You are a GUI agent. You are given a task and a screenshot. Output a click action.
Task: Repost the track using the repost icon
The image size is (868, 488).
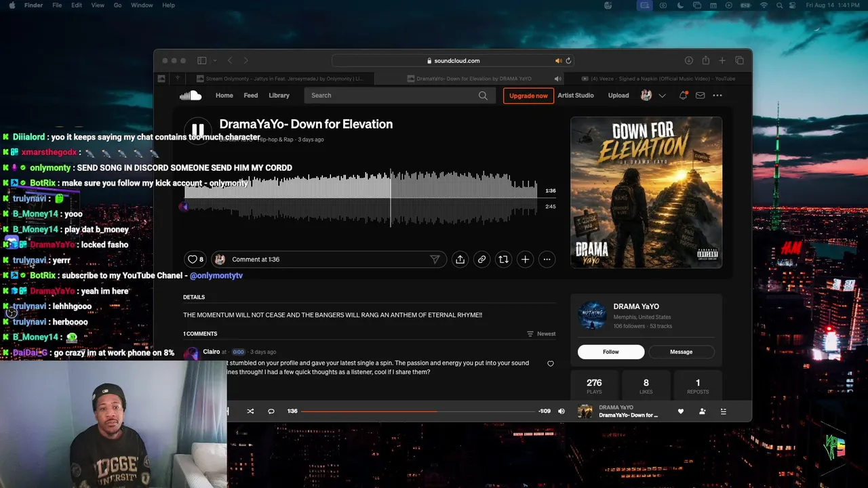point(503,259)
